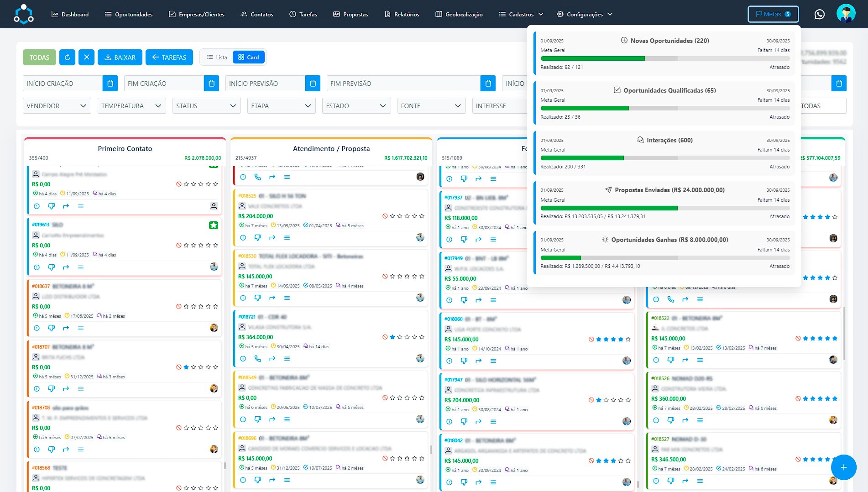
Task: Click phone icon on card #018721
Action: point(258,359)
